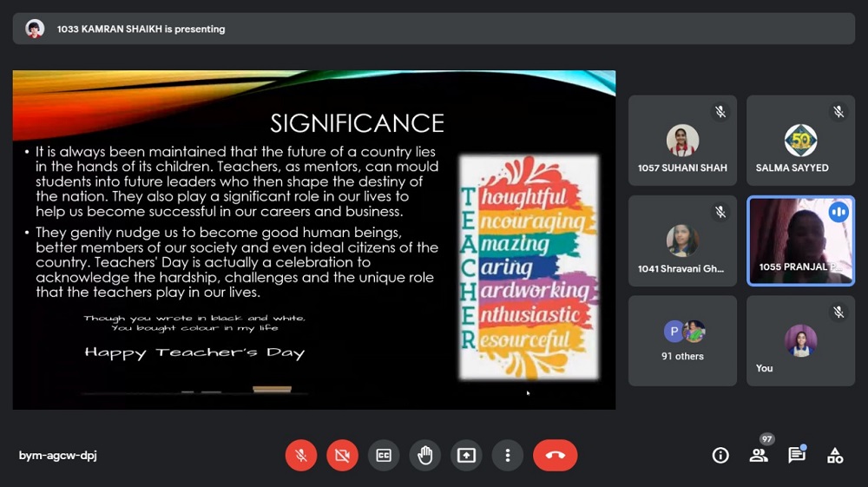Select the SALMA SAYYED participant tile
Screen dimensions: 868x487
click(x=800, y=141)
